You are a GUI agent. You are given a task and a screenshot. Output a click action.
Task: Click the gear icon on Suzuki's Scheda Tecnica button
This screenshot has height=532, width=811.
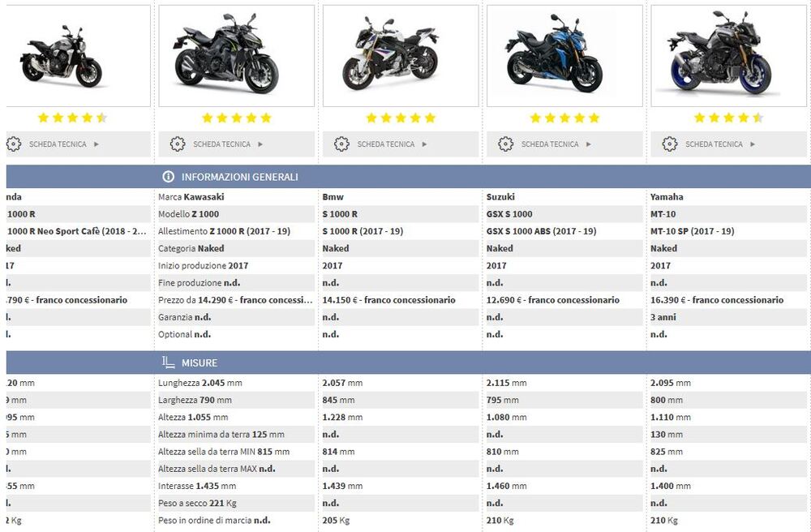click(x=504, y=144)
